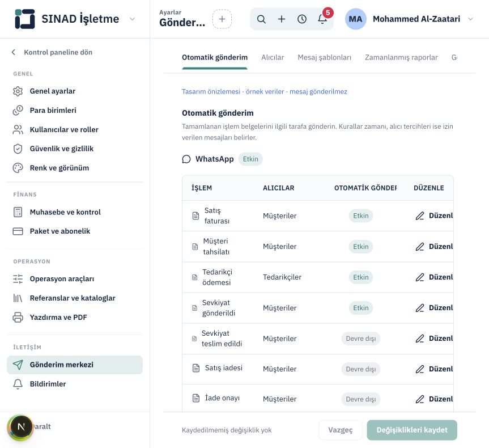Viewport: 489px width, 448px height.
Task: Switch to the Mesaj şablonları tab
Action: [324, 57]
